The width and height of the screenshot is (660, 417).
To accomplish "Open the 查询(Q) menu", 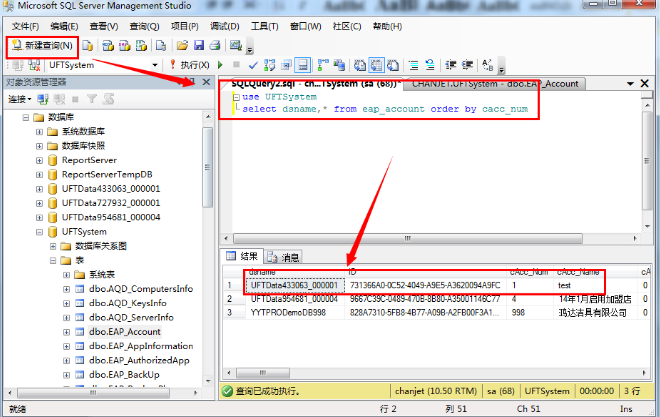I will click(x=144, y=27).
